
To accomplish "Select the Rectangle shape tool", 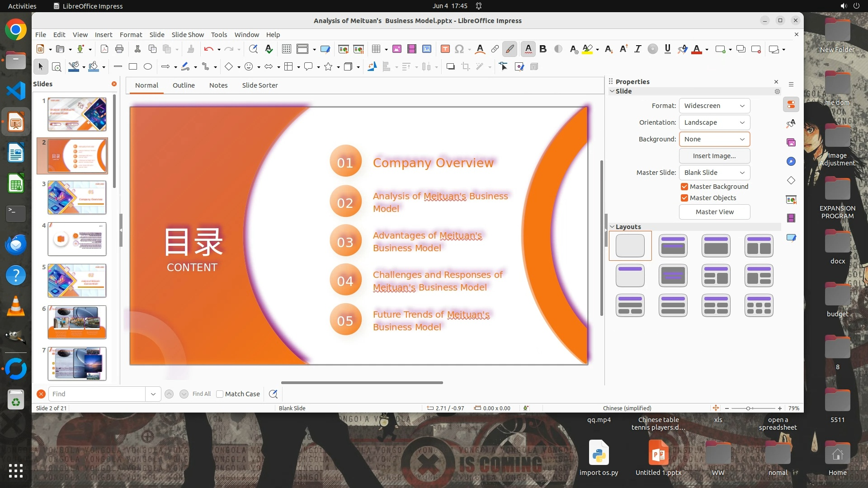I will point(132,66).
